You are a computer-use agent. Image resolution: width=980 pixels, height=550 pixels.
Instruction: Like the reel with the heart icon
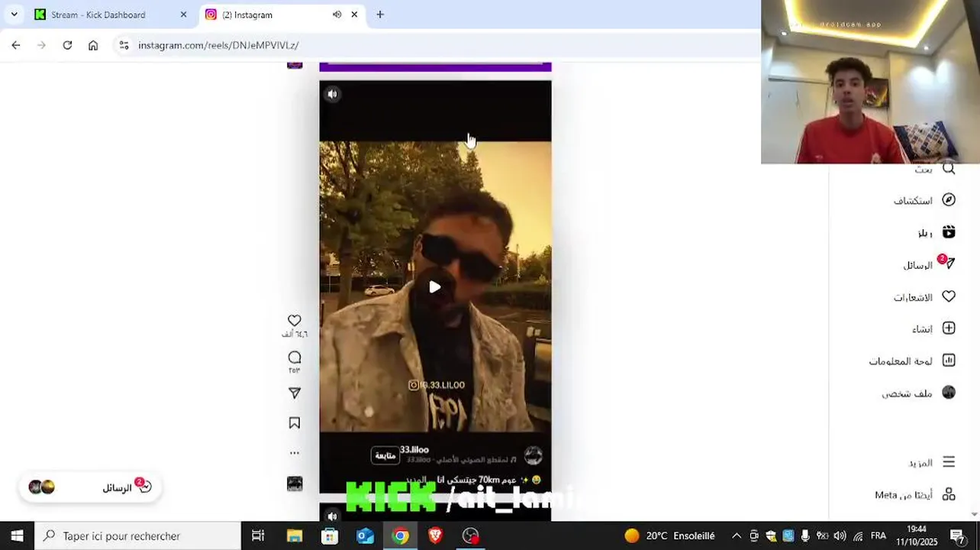click(x=295, y=320)
